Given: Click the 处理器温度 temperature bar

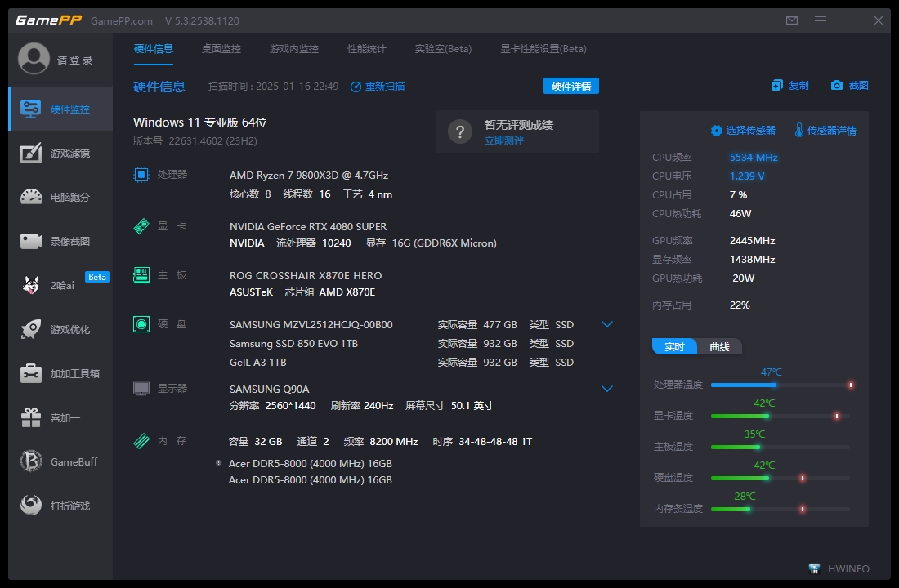Looking at the screenshot, I should tap(782, 385).
